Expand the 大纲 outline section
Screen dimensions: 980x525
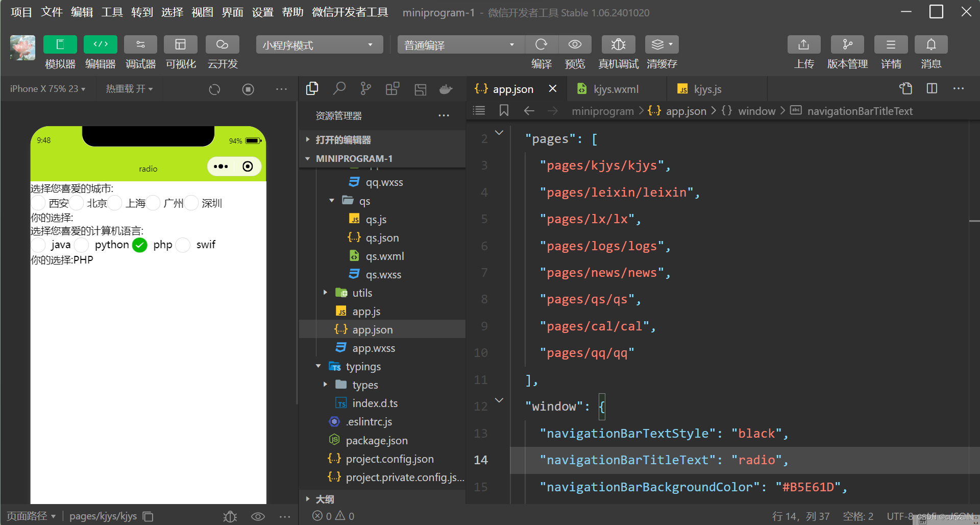382,499
